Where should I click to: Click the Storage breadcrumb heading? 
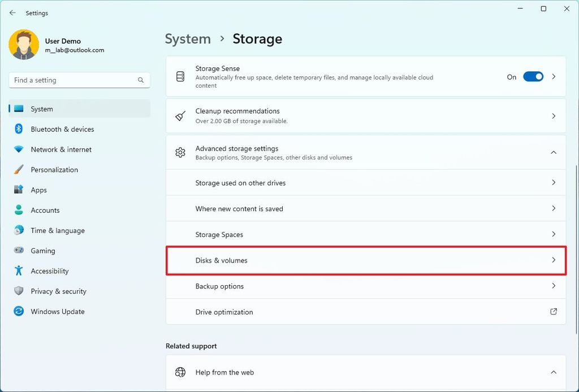[257, 38]
